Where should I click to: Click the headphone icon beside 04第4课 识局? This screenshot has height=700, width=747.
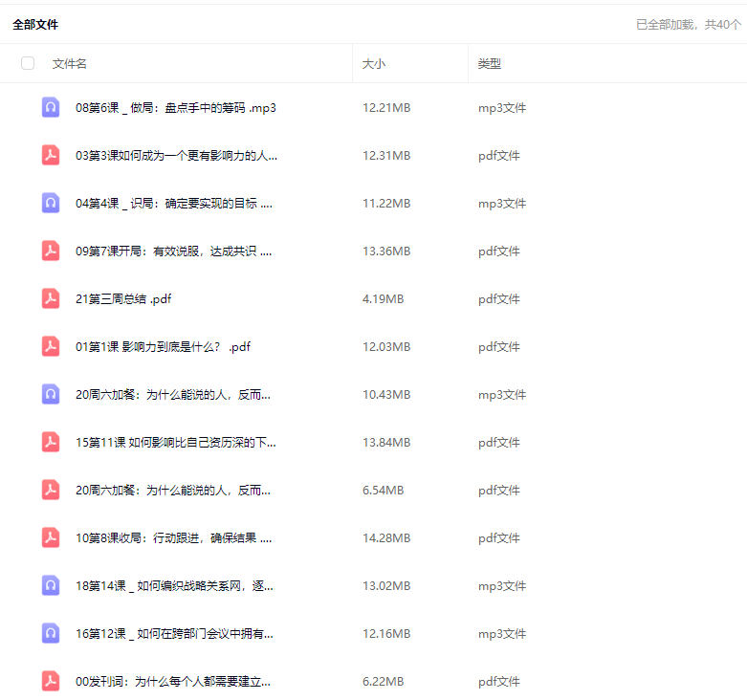[x=51, y=203]
